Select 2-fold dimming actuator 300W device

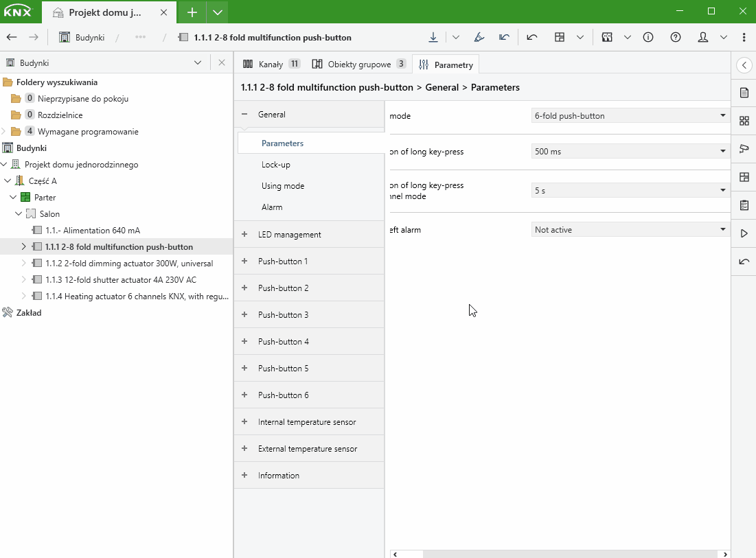pos(129,264)
